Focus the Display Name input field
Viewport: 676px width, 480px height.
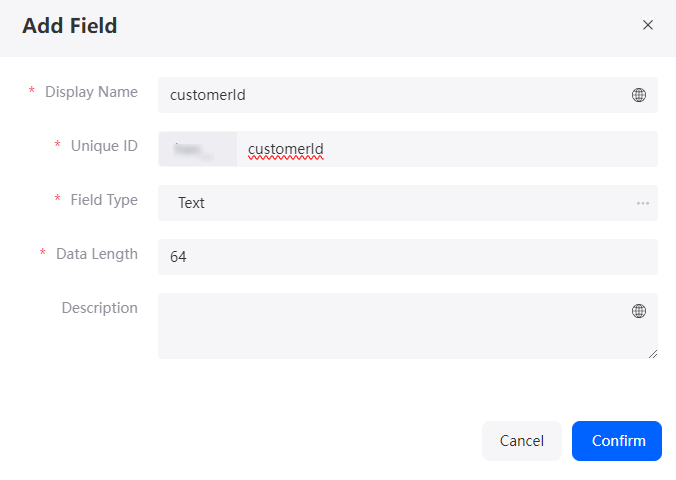click(x=407, y=95)
